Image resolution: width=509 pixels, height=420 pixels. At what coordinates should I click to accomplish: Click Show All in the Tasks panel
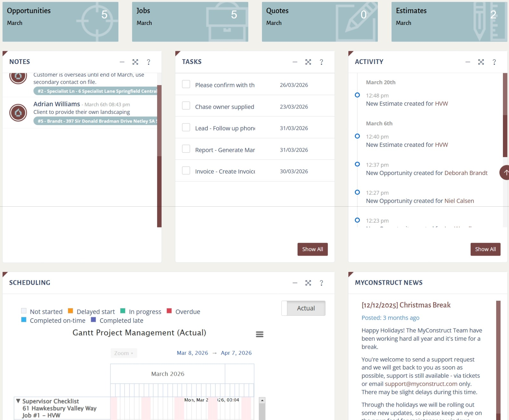click(x=312, y=249)
